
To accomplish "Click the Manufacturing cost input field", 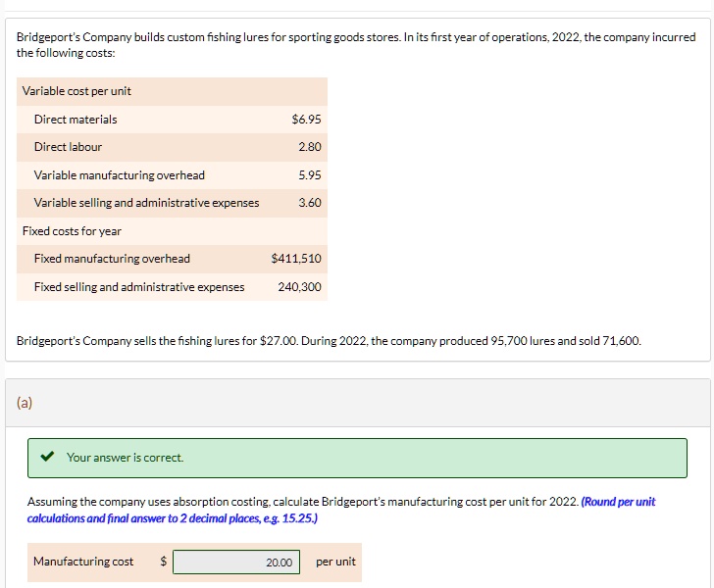I will (x=236, y=563).
